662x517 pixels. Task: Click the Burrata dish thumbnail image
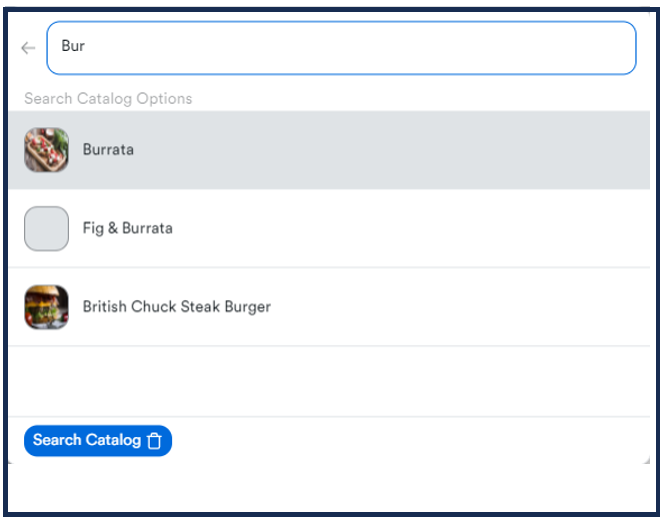46,150
